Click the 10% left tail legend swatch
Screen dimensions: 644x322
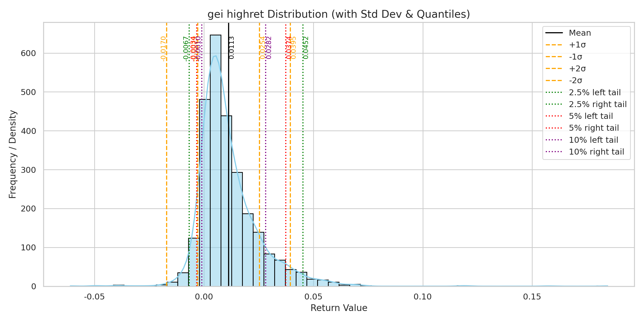coord(554,140)
